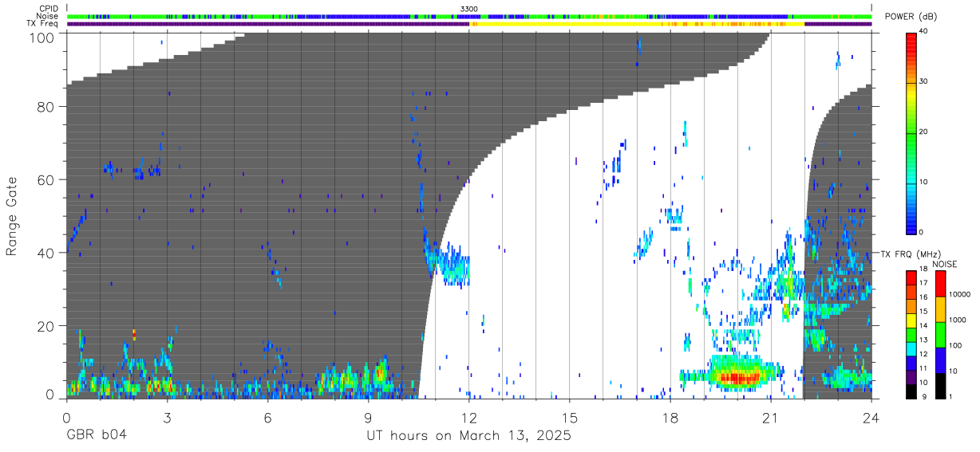Click the 3 tick on UT hours axis
The image size is (980, 452).
pyautogui.click(x=167, y=417)
